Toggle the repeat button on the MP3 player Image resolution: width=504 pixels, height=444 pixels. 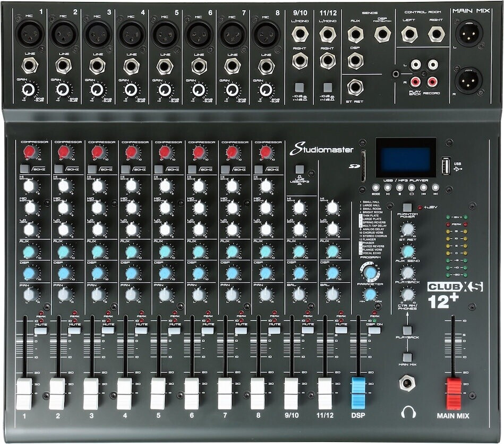coord(412,187)
